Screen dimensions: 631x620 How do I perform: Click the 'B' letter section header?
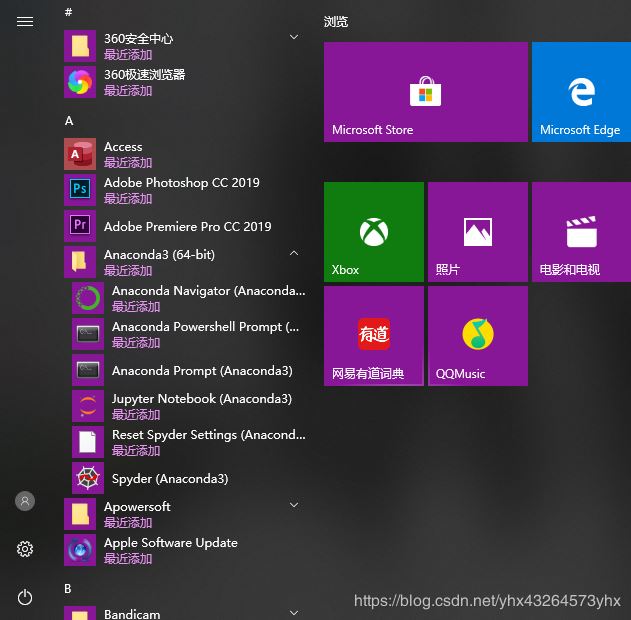pyautogui.click(x=68, y=589)
